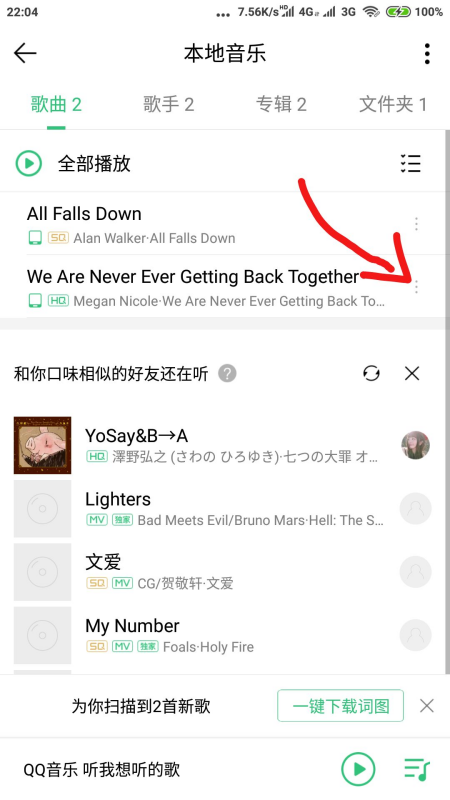Open options for We Are Never Ever Getting Back Together
Viewport: 450px width, 800px height.
(x=416, y=287)
